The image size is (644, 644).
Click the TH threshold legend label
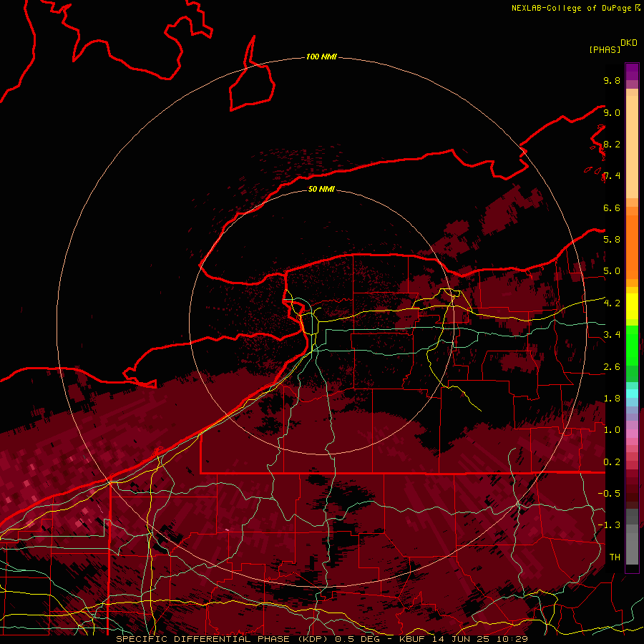(615, 557)
